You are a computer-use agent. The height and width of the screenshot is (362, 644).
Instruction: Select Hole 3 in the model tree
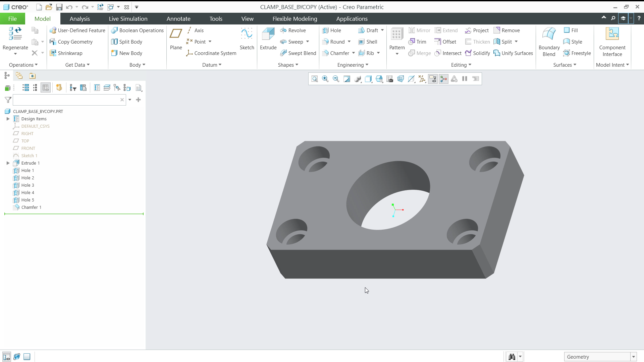pyautogui.click(x=28, y=185)
